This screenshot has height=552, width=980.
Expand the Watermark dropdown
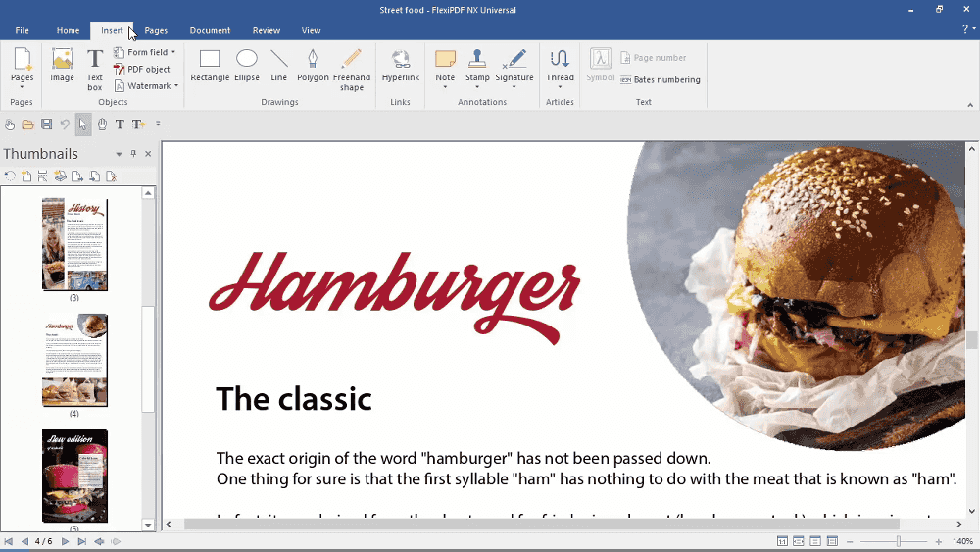click(176, 85)
